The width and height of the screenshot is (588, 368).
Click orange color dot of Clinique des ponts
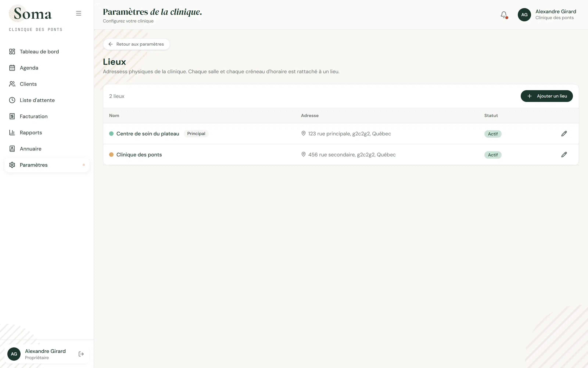111,155
